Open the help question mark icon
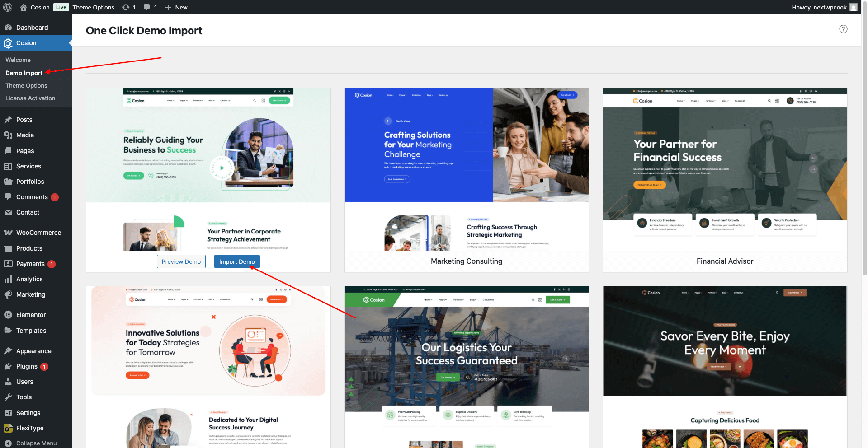The image size is (868, 448). pos(843,29)
